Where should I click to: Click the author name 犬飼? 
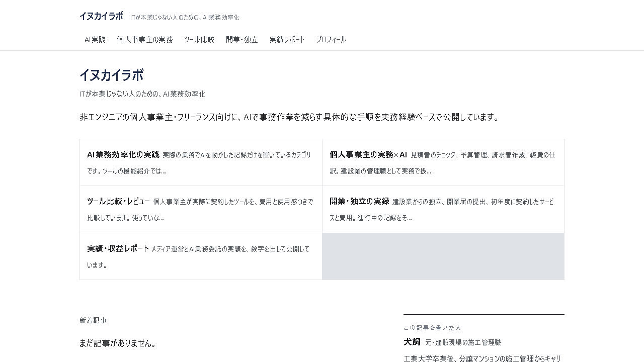[412, 342]
